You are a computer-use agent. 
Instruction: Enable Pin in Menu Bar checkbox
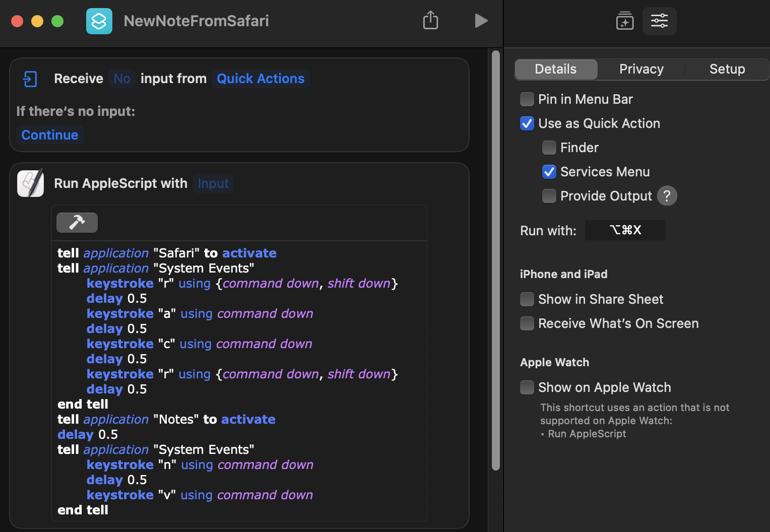[x=527, y=99]
